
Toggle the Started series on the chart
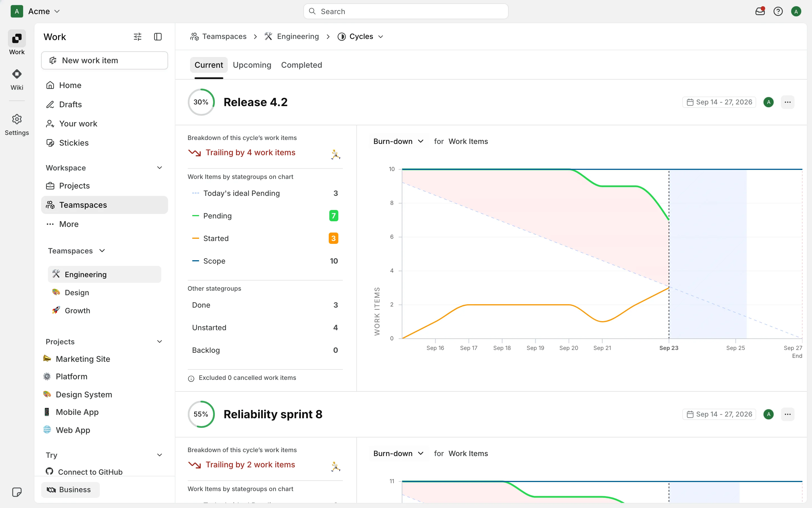point(265,238)
